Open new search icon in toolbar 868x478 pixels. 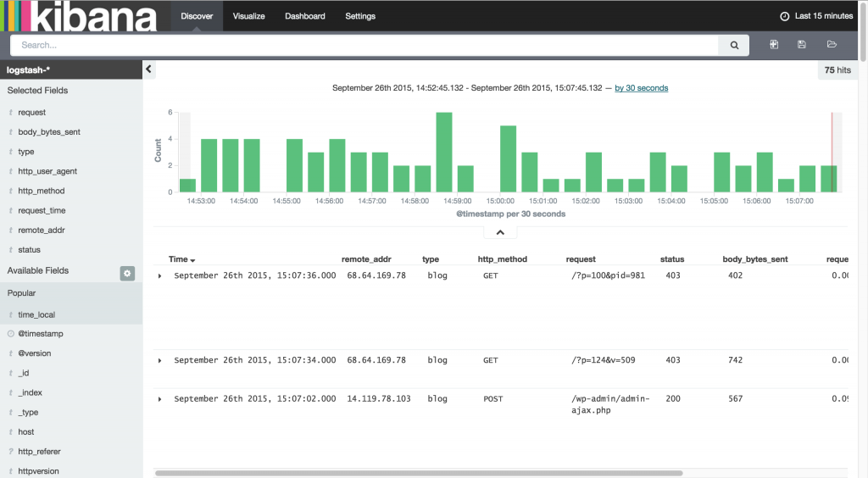tap(774, 44)
